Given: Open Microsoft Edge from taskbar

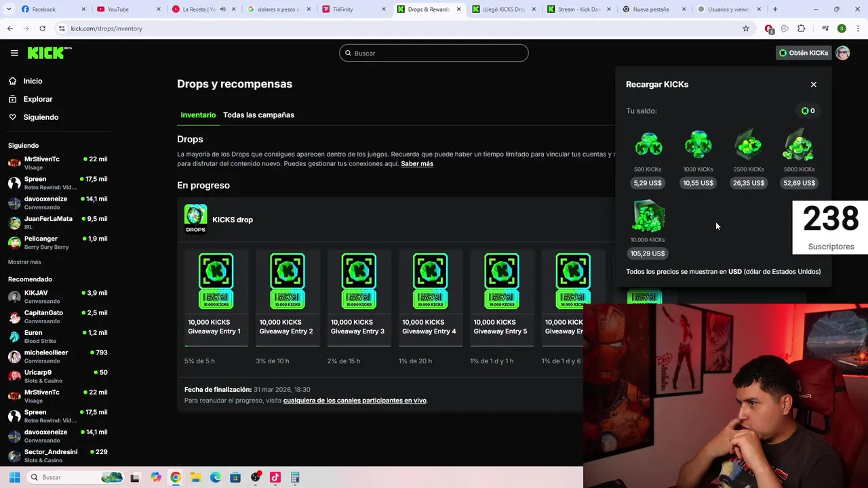Looking at the screenshot, I should [x=215, y=477].
